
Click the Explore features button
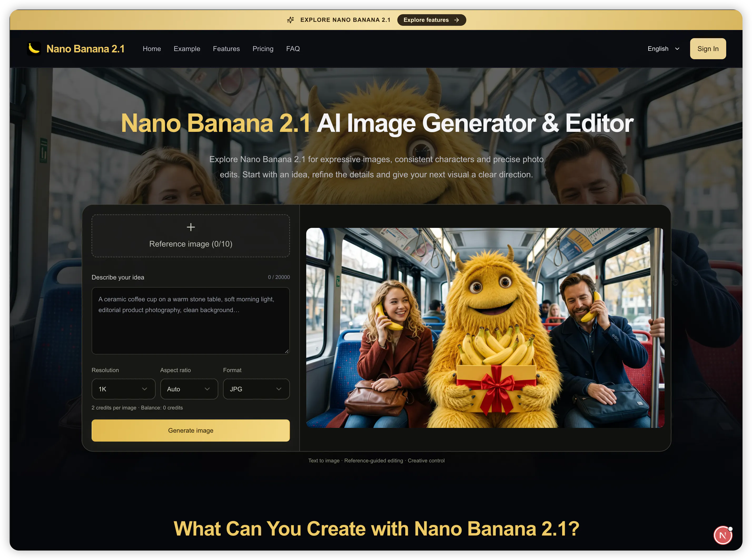coord(432,20)
